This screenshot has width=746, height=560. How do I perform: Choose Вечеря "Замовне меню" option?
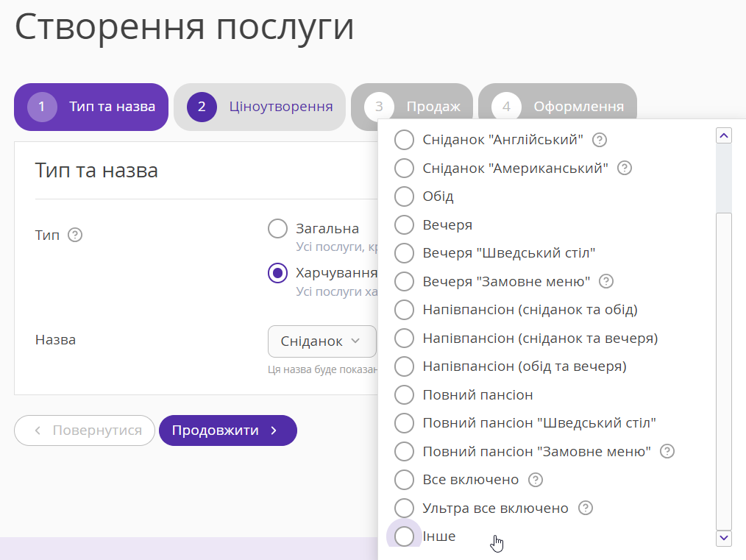point(404,281)
